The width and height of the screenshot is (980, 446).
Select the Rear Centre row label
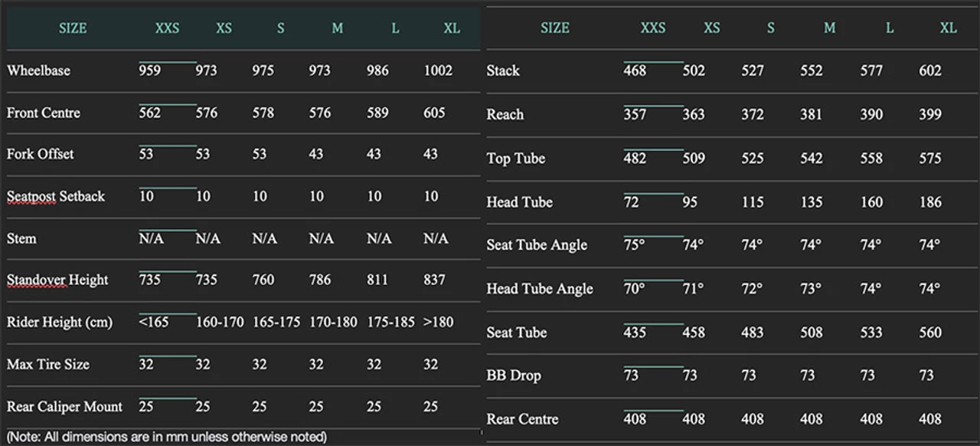click(x=522, y=419)
